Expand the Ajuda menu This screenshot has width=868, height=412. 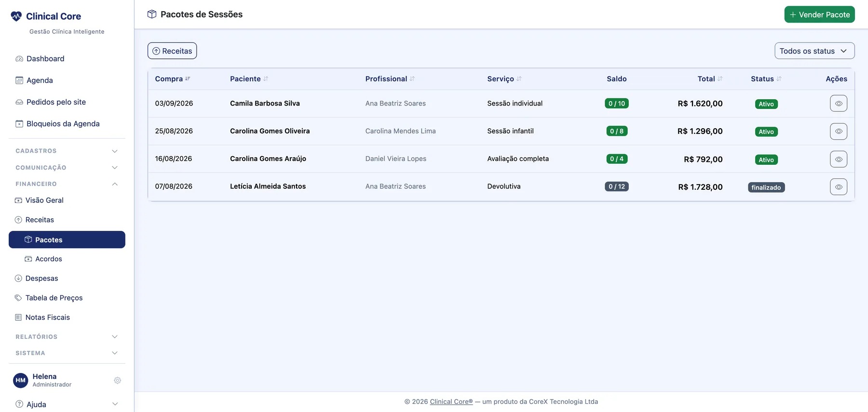point(67,404)
